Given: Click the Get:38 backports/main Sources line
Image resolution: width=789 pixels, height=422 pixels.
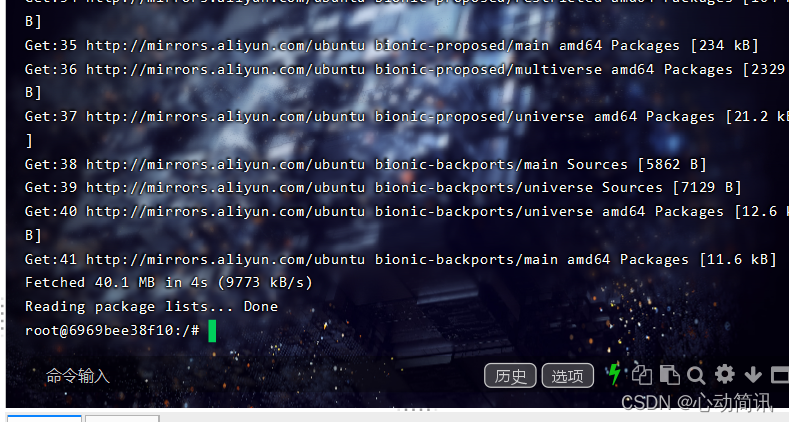Looking at the screenshot, I should coord(366,164).
